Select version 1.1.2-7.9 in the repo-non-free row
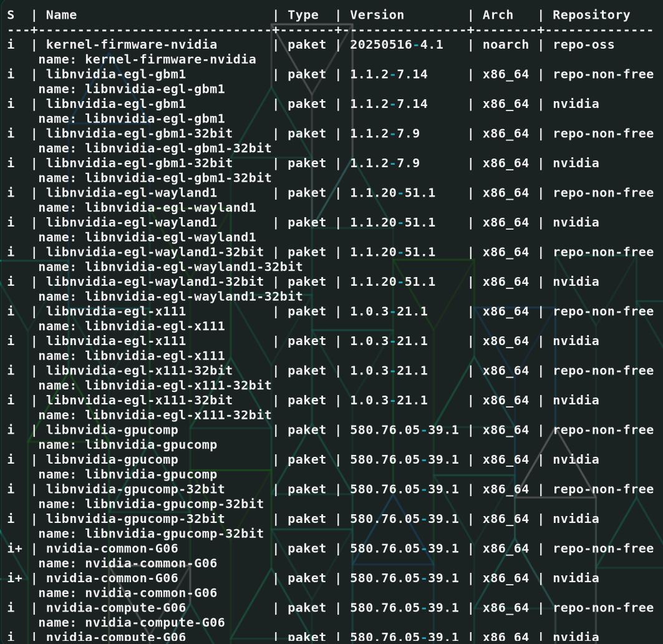Screen dimensions: 663x644 click(x=385, y=134)
